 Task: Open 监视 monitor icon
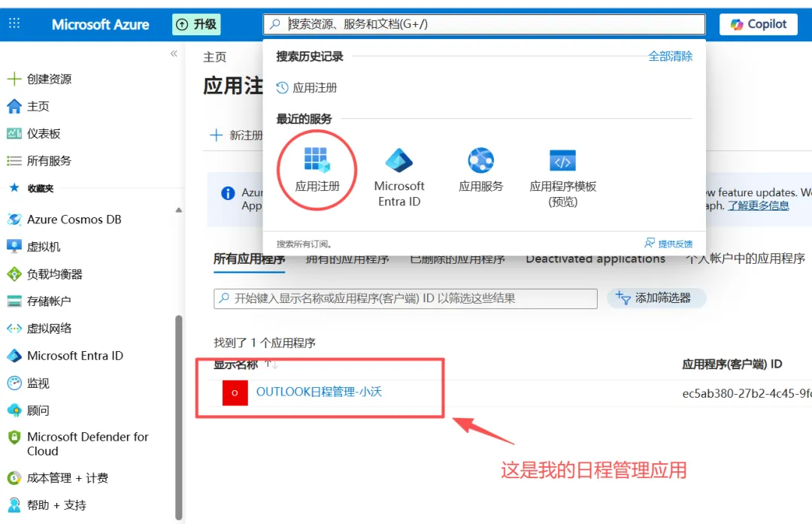click(x=14, y=383)
